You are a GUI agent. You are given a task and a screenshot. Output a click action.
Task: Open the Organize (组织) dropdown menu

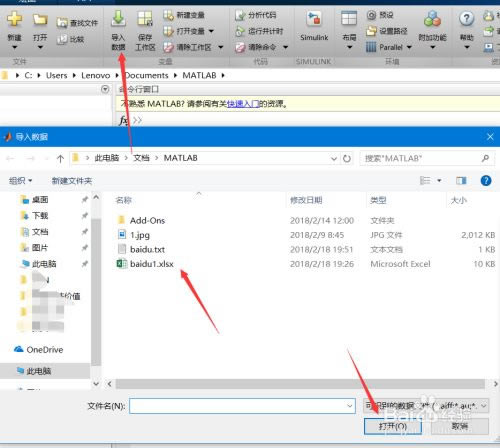tap(20, 181)
